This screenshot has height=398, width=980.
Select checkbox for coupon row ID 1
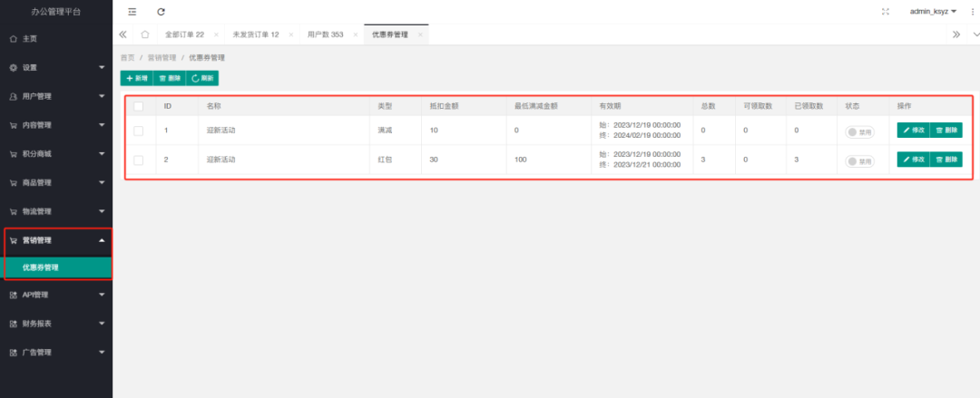tap(139, 131)
